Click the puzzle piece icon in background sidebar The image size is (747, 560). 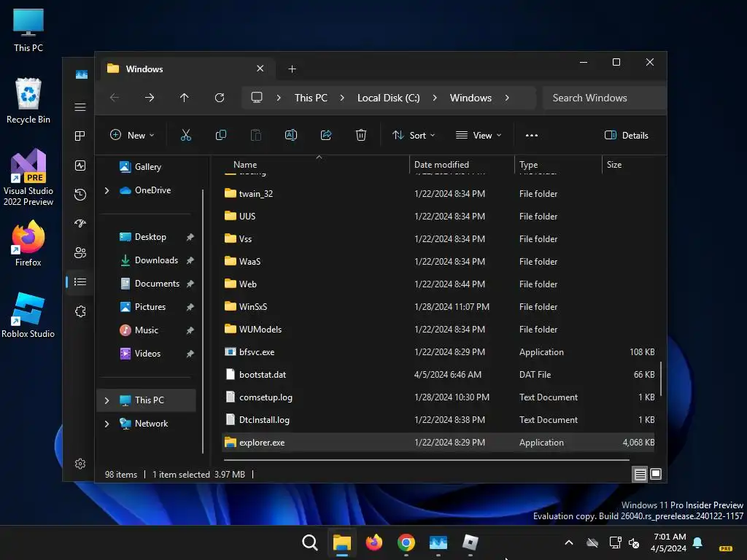click(x=80, y=311)
